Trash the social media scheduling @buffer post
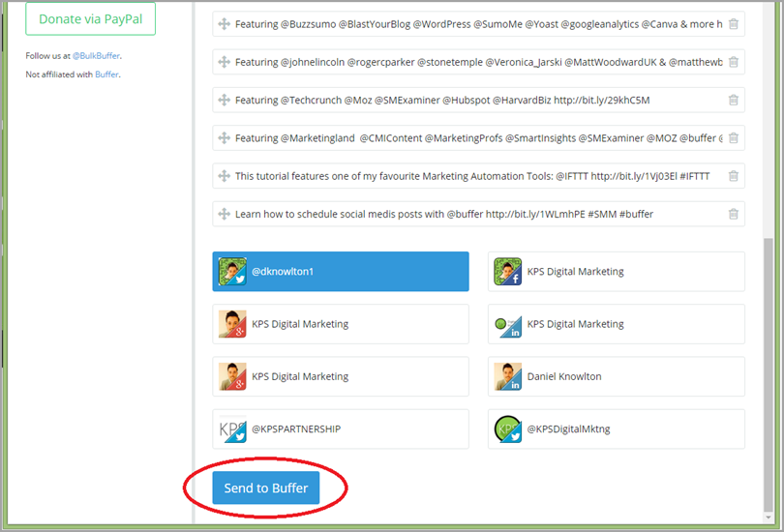Screen dimensions: 784x532 (733, 214)
